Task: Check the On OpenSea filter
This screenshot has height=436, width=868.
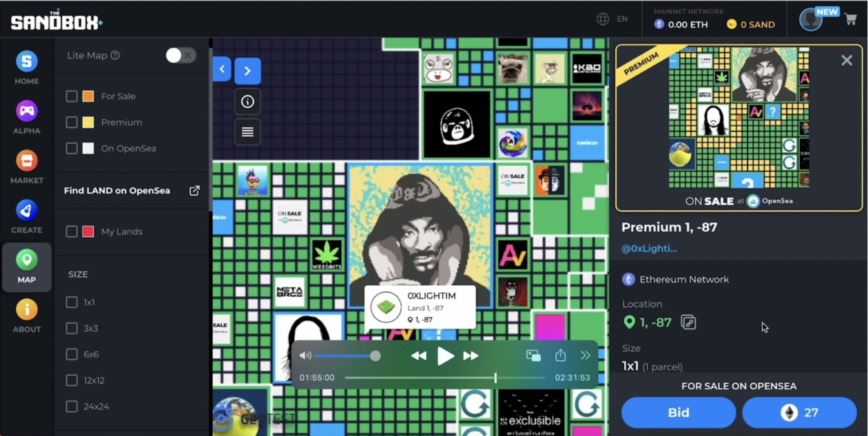Action: click(72, 148)
